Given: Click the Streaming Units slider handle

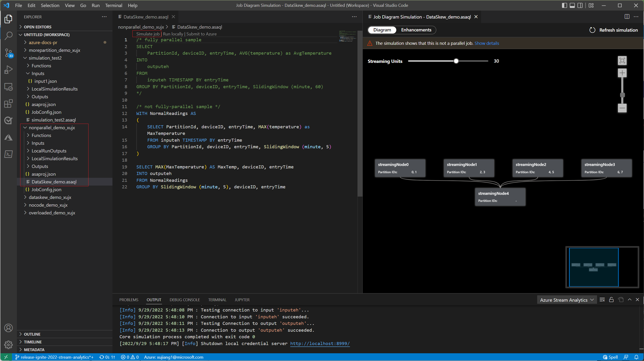Looking at the screenshot, I should pos(456,61).
